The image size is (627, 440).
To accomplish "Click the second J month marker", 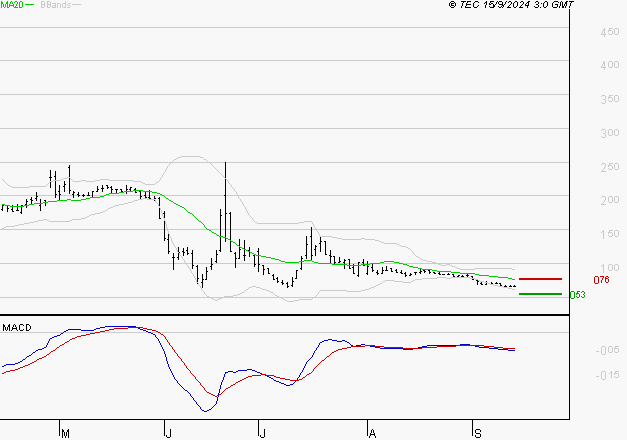I will tap(262, 433).
